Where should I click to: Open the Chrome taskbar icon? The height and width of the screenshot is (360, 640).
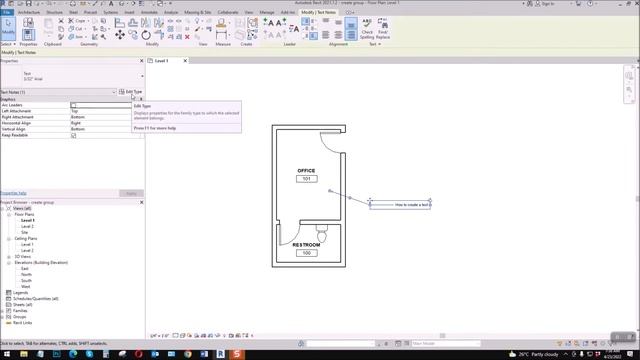point(187,354)
